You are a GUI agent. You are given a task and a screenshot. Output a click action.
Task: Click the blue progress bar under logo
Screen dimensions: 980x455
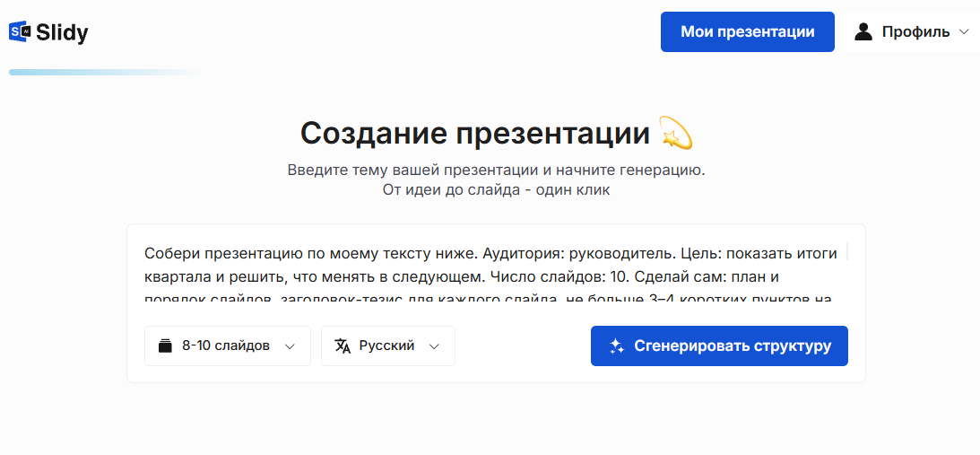click(103, 73)
